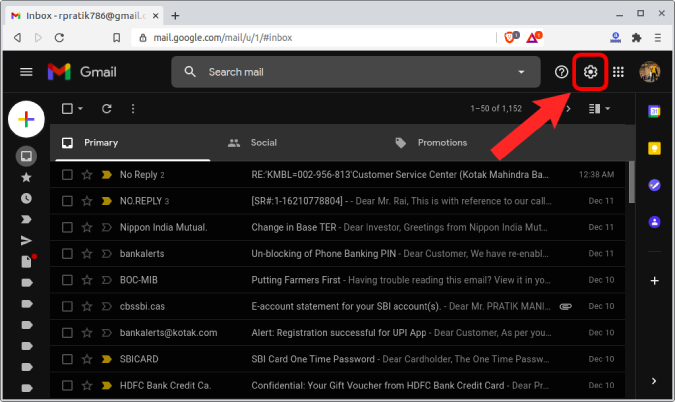Open Inbox from the sidebar
Viewport: 675px width, 402px height.
pos(26,156)
